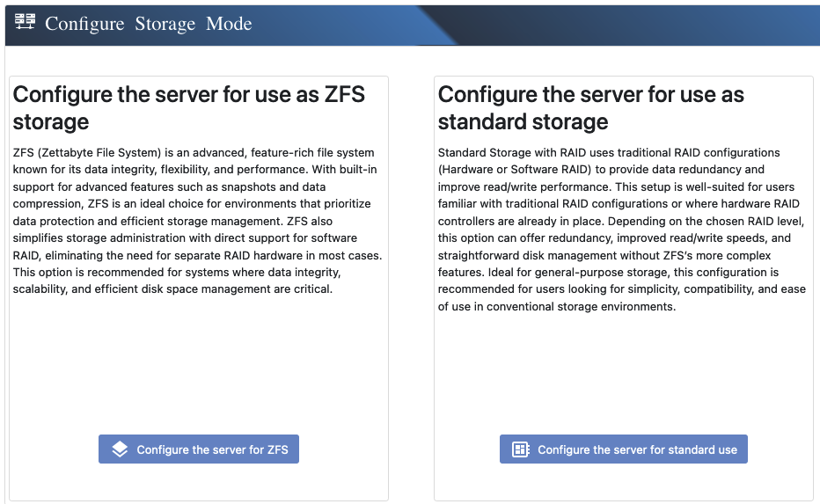Click the server rack icon in header
Image resolution: width=820 pixels, height=504 pixels.
(x=25, y=22)
